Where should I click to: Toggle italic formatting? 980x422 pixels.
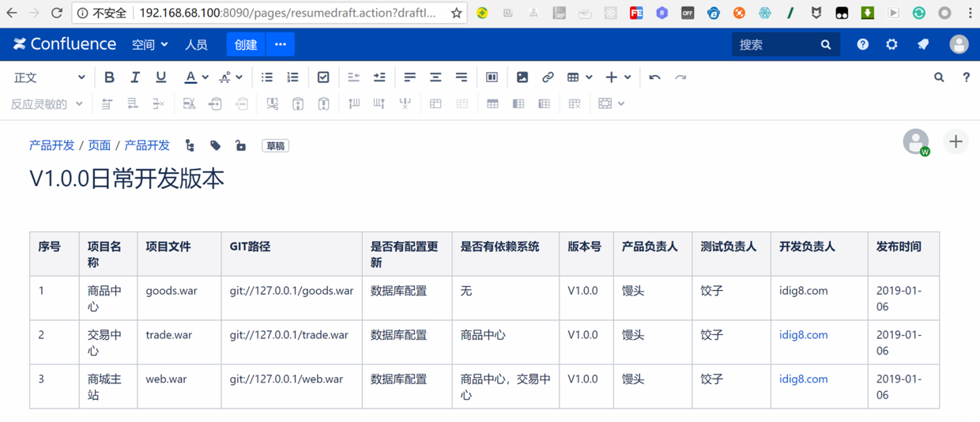[x=135, y=77]
